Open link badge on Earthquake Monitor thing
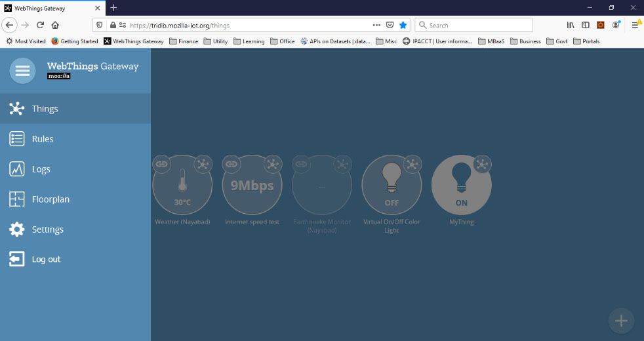Screen dimensions: 644x341 point(302,165)
